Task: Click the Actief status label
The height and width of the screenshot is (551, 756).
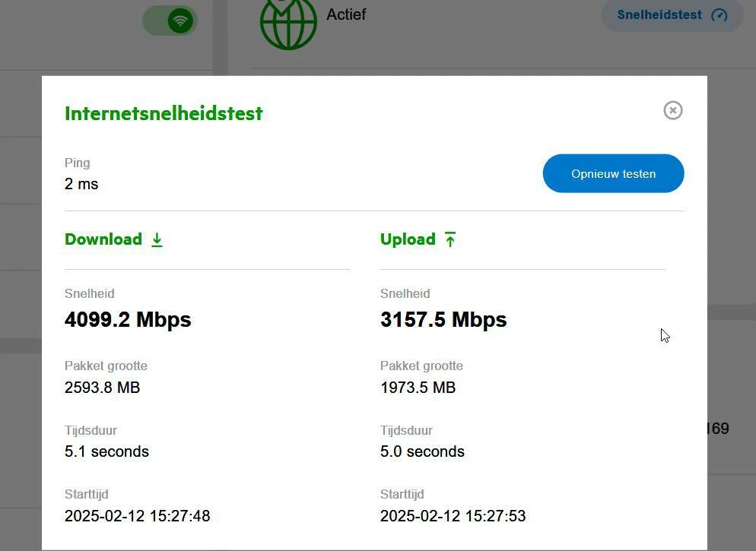Action: coord(346,14)
